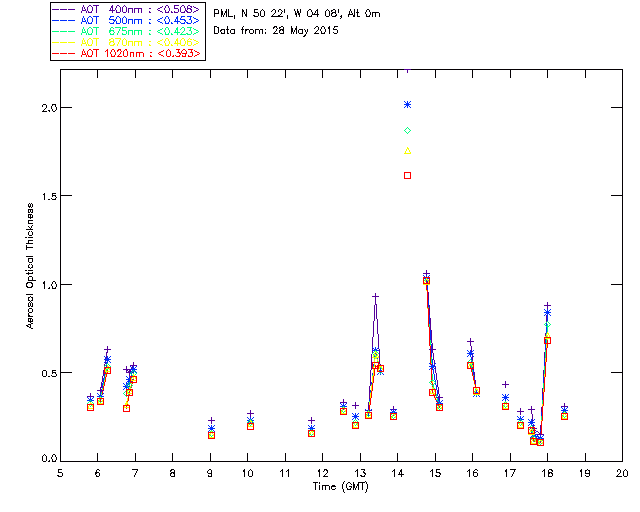Click the AOT 1020nm legend entry
Viewport: 640px width, 512px height.
(128, 53)
